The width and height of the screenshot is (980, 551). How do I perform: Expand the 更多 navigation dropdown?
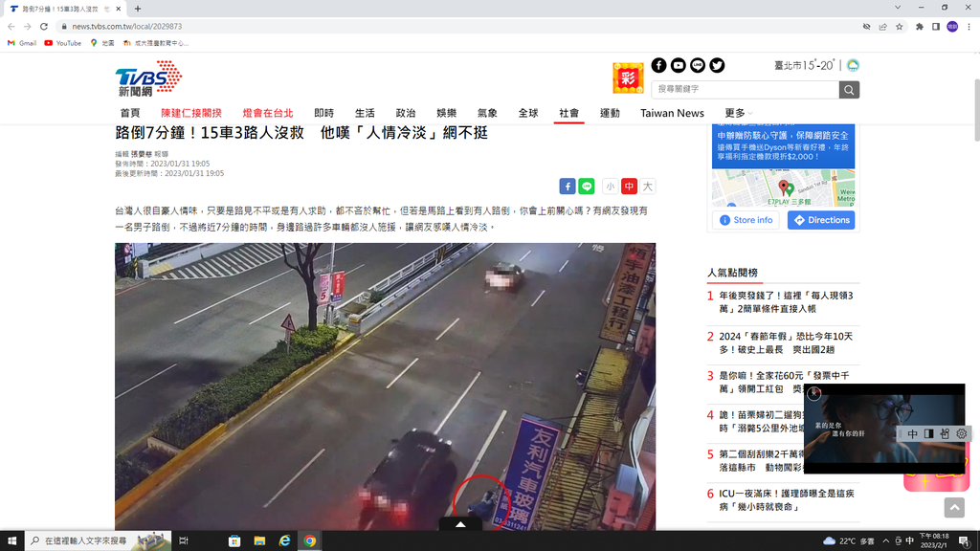(738, 113)
